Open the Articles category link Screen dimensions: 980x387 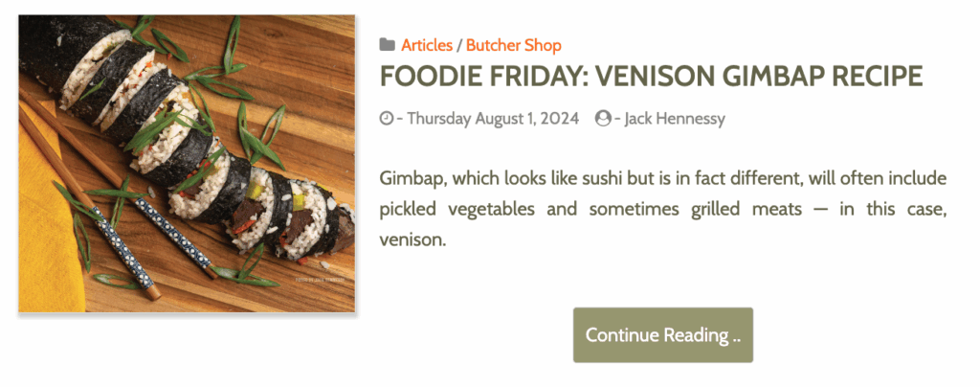pos(427,45)
